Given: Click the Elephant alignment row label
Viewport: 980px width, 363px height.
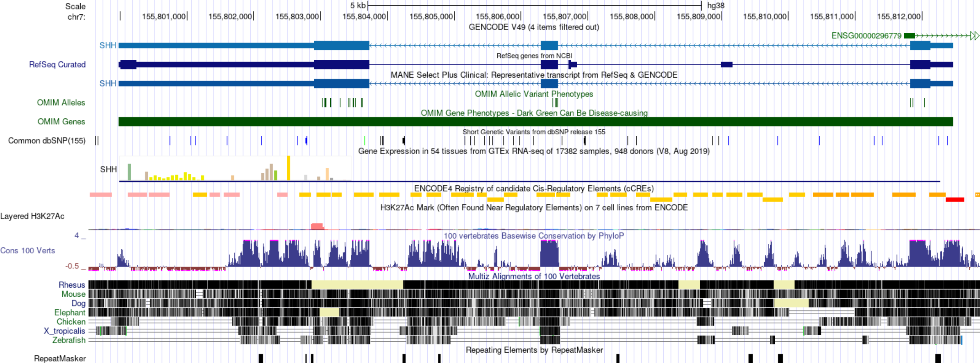Looking at the screenshot, I should 70,313.
